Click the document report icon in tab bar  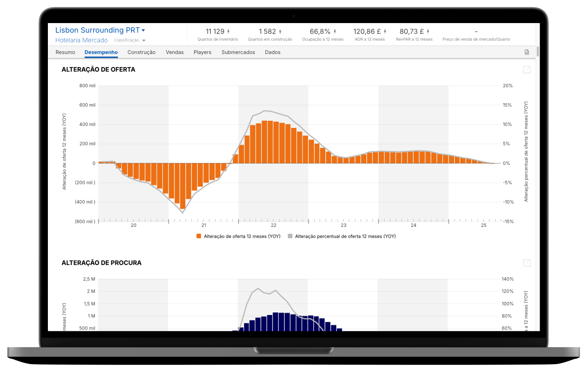(527, 52)
